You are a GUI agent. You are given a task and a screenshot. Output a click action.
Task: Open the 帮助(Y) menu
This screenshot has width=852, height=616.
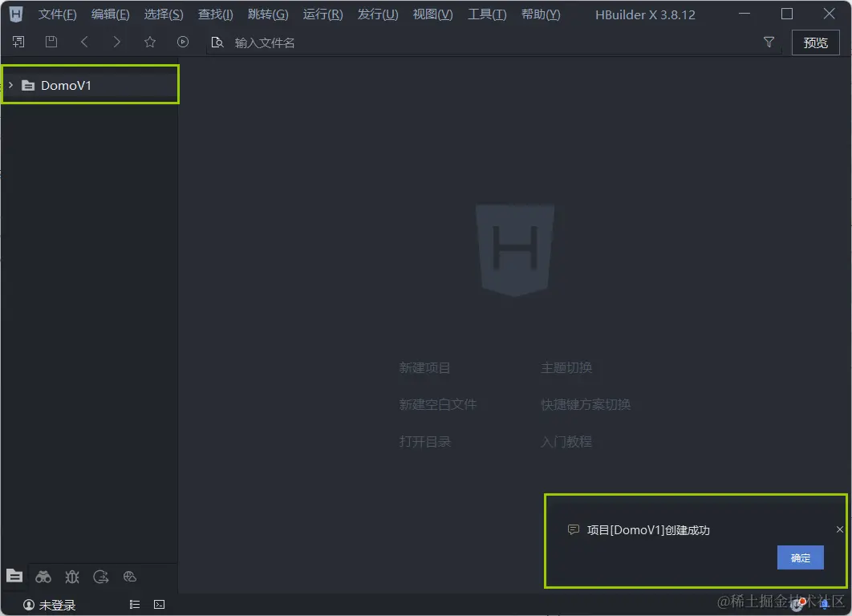[x=541, y=14]
